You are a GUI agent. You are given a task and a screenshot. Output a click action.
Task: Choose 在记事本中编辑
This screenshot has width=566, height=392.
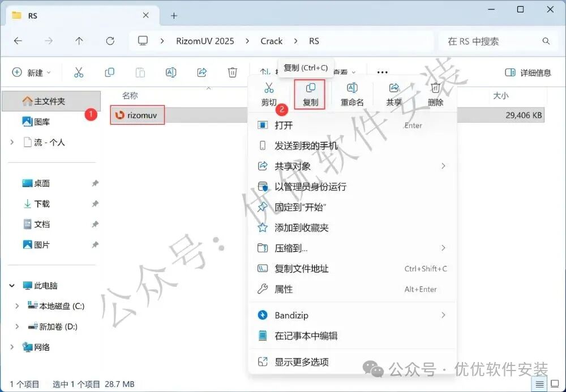(x=352, y=336)
